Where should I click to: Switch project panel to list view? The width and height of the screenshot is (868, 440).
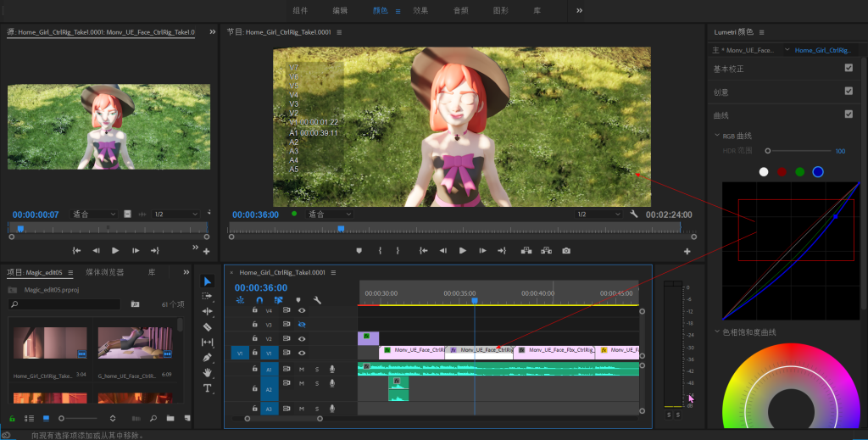click(30, 419)
